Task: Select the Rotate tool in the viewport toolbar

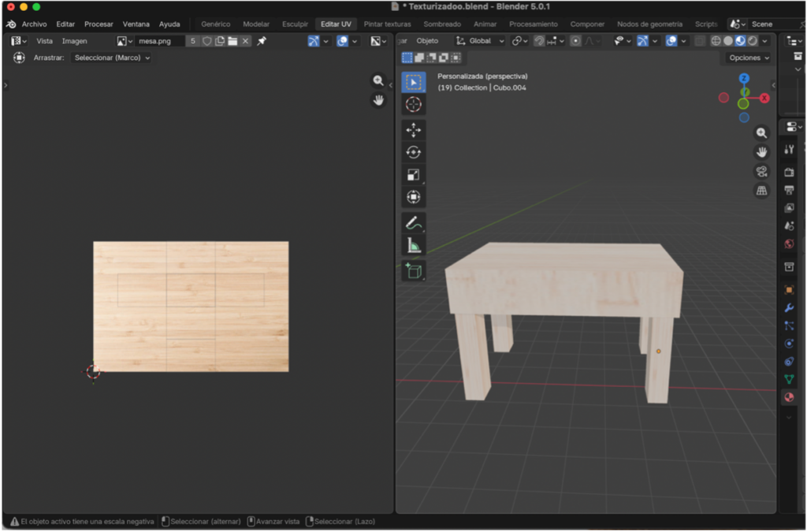Action: pyautogui.click(x=414, y=150)
